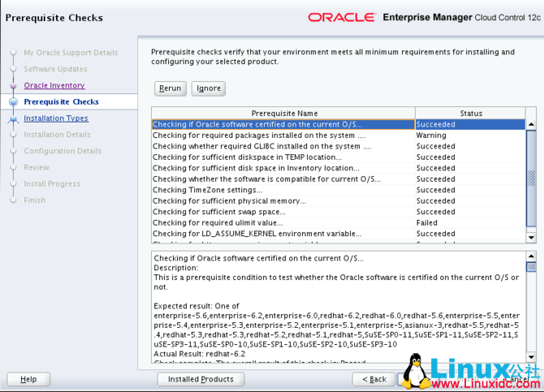
Task: Select the software compatible for current O/S row
Action: click(x=339, y=179)
